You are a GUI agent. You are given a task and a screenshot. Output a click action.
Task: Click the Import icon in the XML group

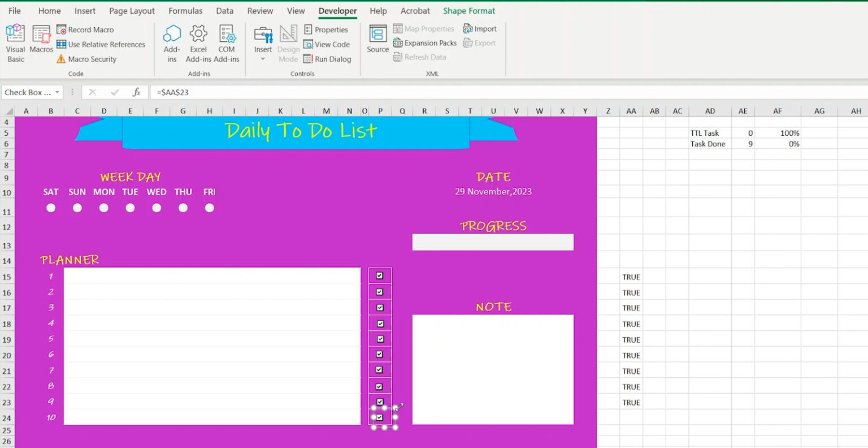[480, 28]
